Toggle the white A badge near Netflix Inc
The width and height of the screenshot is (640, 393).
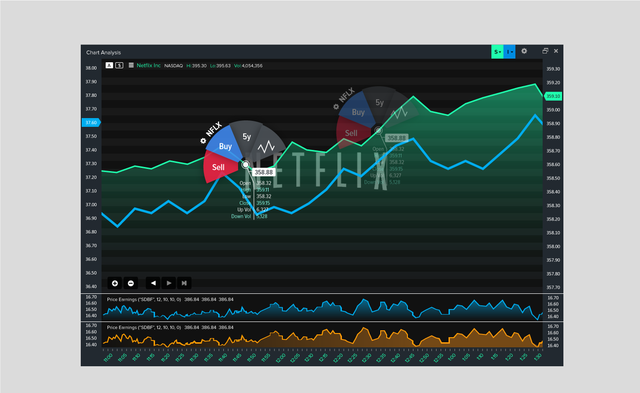pyautogui.click(x=109, y=65)
